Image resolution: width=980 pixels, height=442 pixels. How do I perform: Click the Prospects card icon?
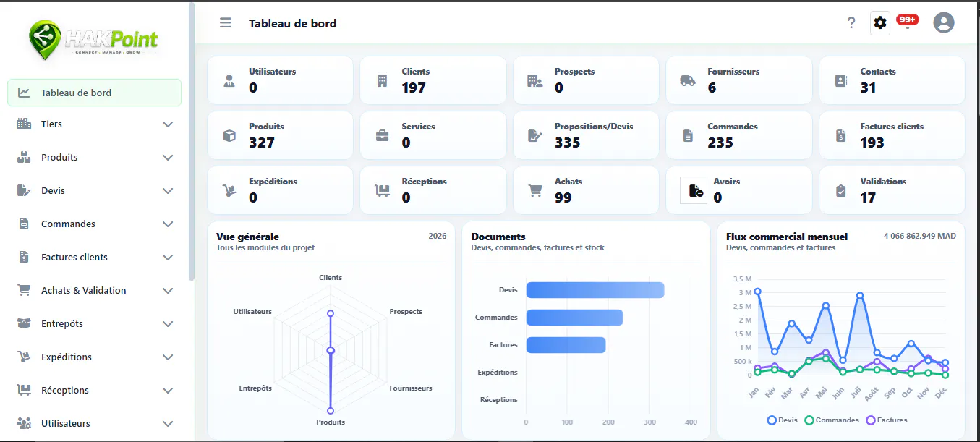pos(534,80)
